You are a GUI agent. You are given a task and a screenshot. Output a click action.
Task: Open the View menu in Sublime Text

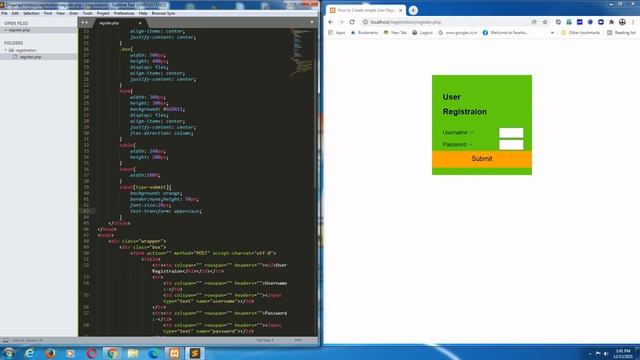click(x=60, y=13)
